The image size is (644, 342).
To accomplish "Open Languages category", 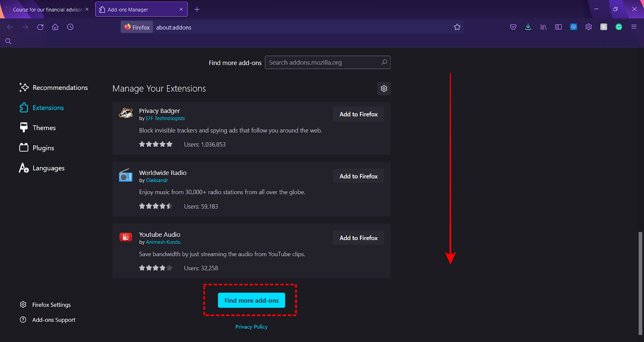I will [x=42, y=168].
